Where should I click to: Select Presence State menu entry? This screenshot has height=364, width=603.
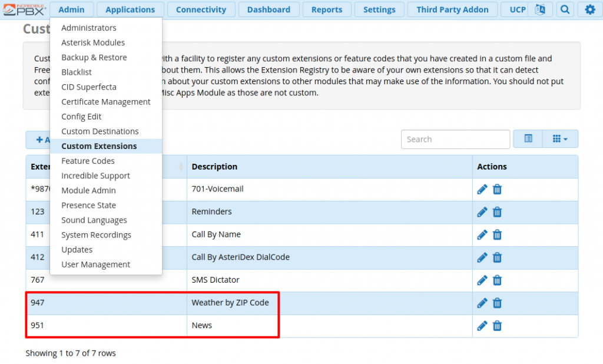pyautogui.click(x=106, y=206)
